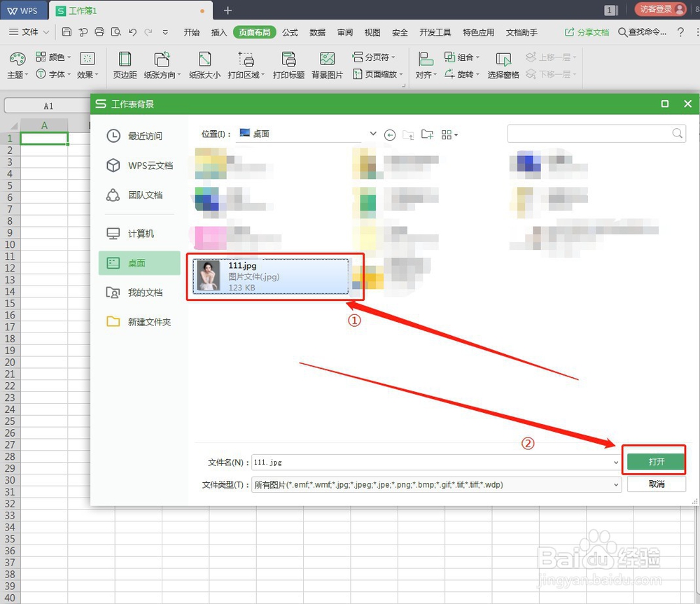Open the Theme (主题) gallery
This screenshot has height=604, width=700.
[x=17, y=65]
